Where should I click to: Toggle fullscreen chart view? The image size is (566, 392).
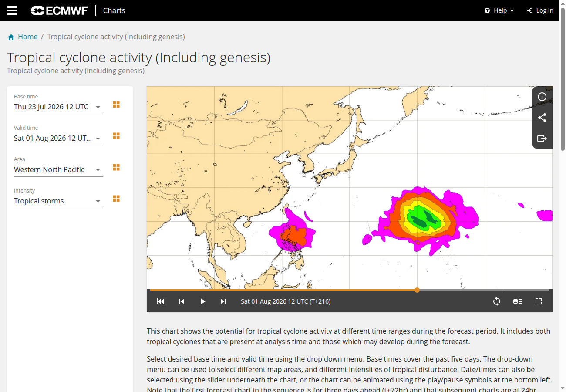coord(539,301)
